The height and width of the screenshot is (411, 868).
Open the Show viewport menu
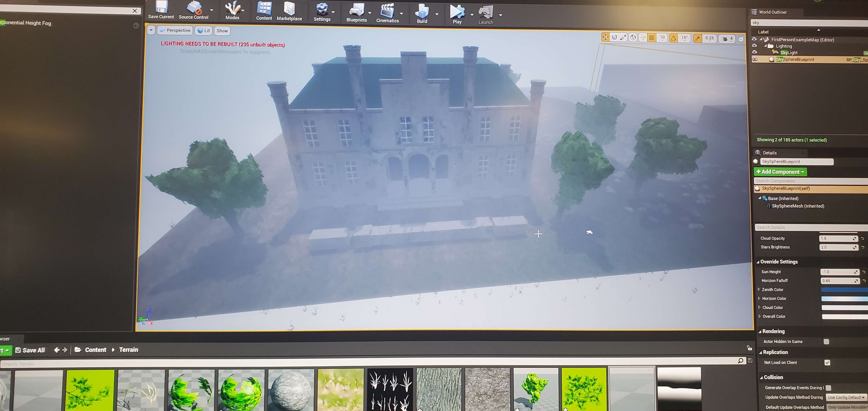pos(222,31)
